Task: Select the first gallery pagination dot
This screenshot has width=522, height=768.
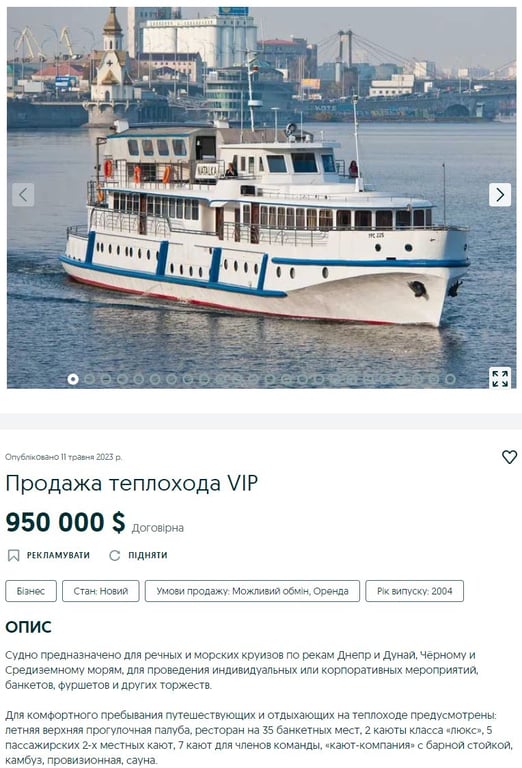Action: (x=73, y=379)
